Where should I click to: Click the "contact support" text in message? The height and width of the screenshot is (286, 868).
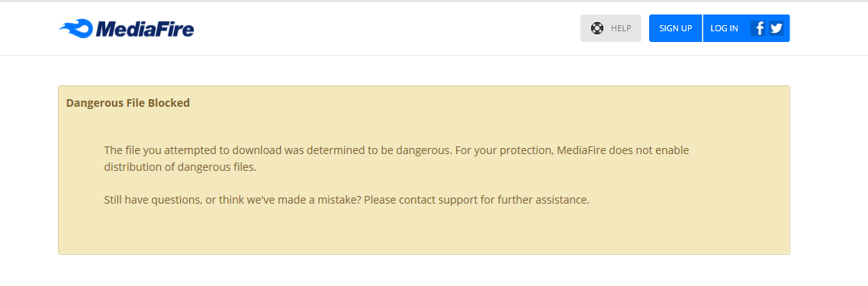pos(441,200)
